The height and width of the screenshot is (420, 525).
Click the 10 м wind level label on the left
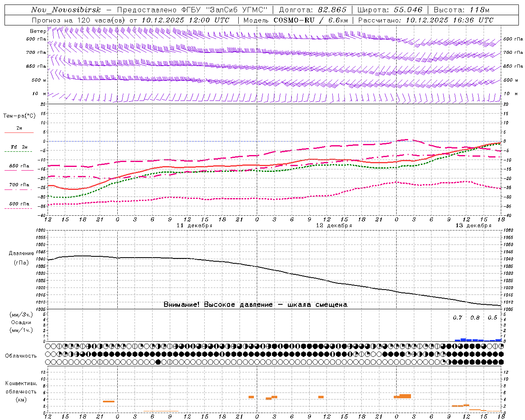click(x=39, y=94)
